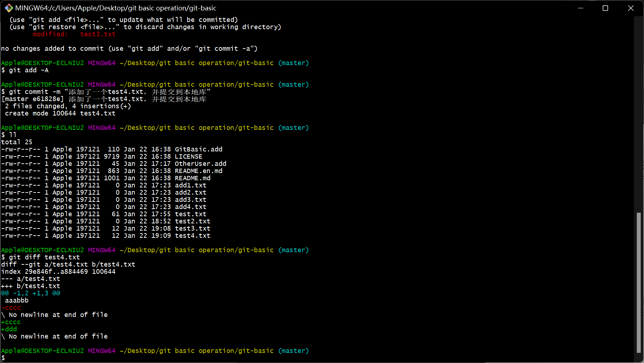Click the cyan '@@ -1,2 +1,3 @@' hunk header
The width and height of the screenshot is (644, 363).
pos(31,293)
